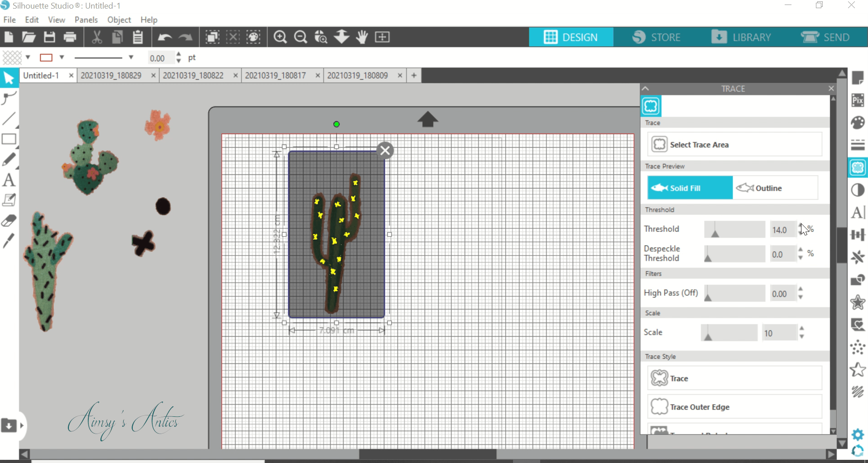Select the Knife tool
This screenshot has height=463, width=868.
click(9, 241)
